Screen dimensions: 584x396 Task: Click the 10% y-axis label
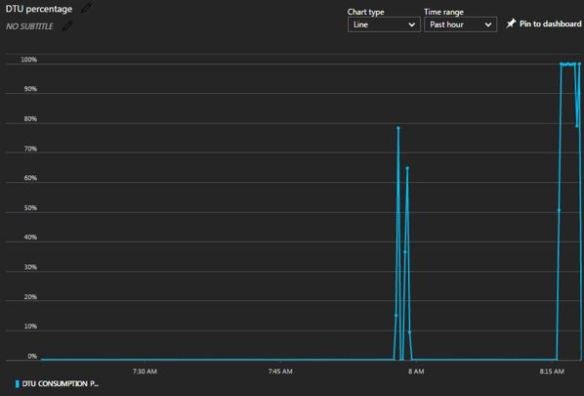pos(31,326)
